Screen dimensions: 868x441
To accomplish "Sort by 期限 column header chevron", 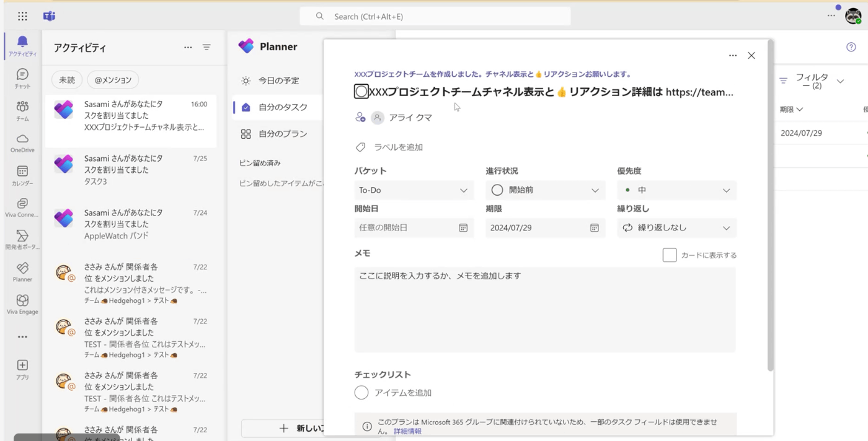I will tap(800, 110).
